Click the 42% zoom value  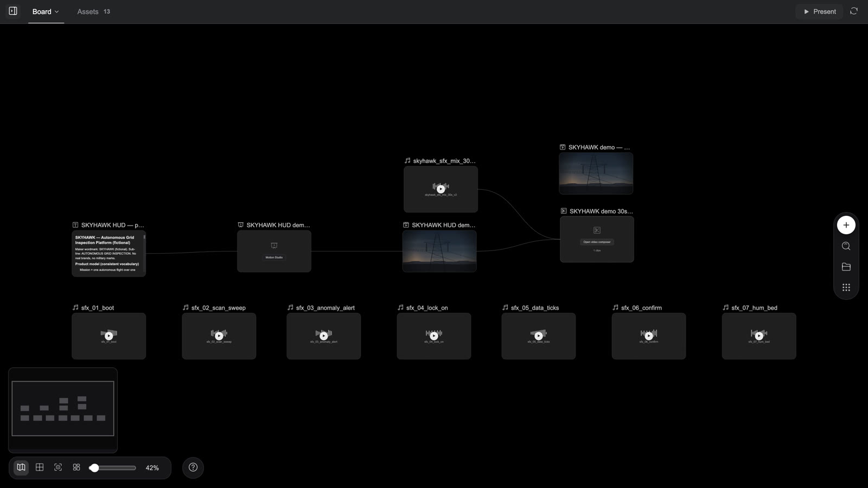[152, 468]
